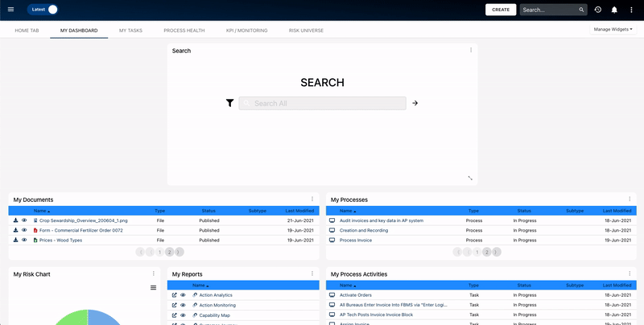Sort My Processes by Name column
The height and width of the screenshot is (325, 644).
348,211
